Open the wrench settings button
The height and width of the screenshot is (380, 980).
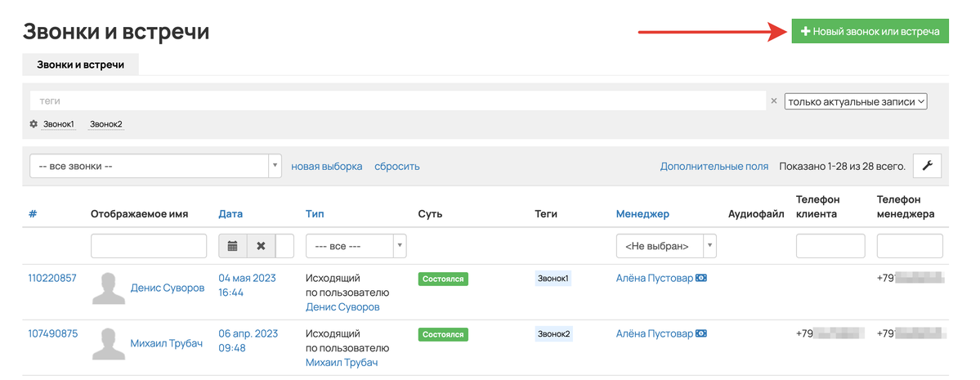click(x=928, y=166)
